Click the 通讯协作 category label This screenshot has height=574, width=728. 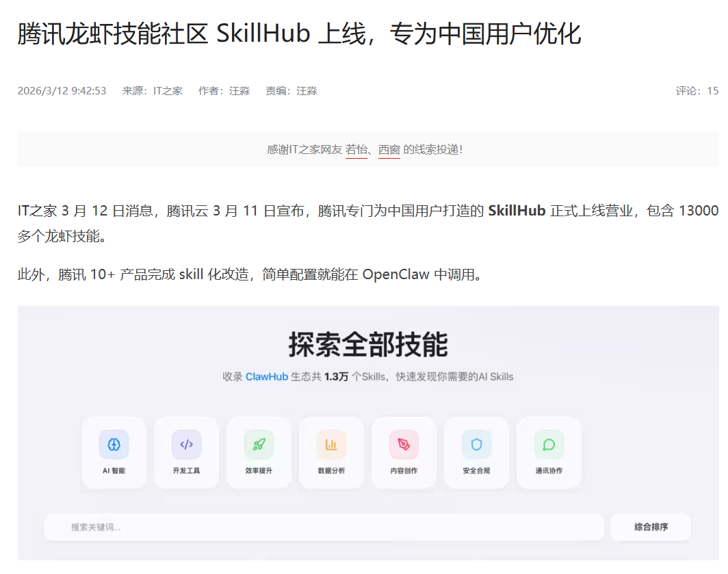click(x=549, y=471)
